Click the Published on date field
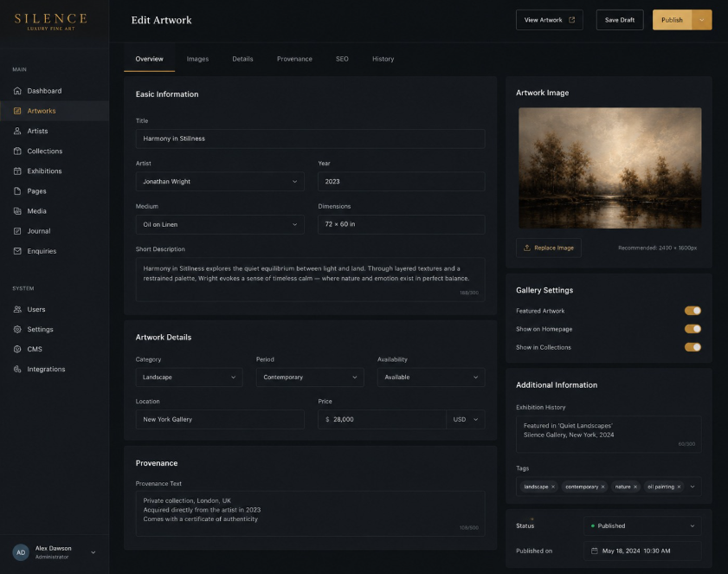The width and height of the screenshot is (728, 574). pyautogui.click(x=642, y=551)
